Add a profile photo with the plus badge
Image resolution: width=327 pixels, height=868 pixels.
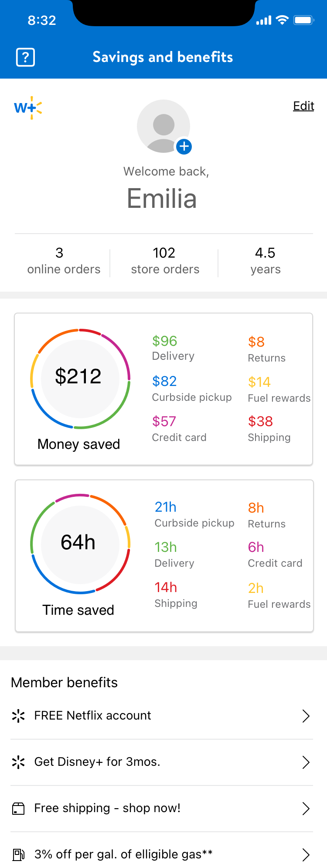click(x=184, y=146)
